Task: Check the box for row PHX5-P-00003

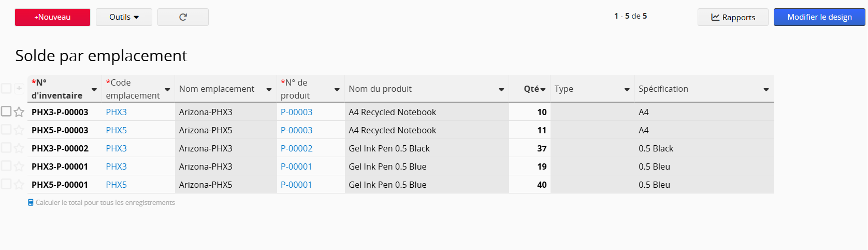Action: (6, 130)
